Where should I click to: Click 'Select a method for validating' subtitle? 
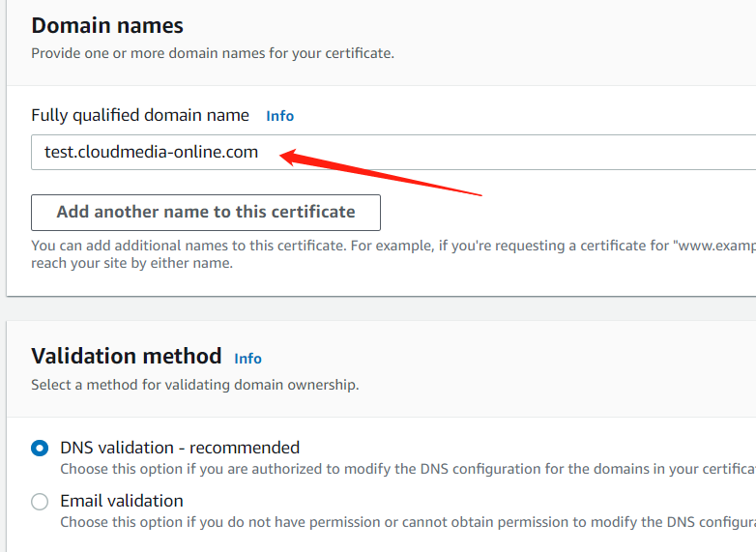pyautogui.click(x=194, y=385)
